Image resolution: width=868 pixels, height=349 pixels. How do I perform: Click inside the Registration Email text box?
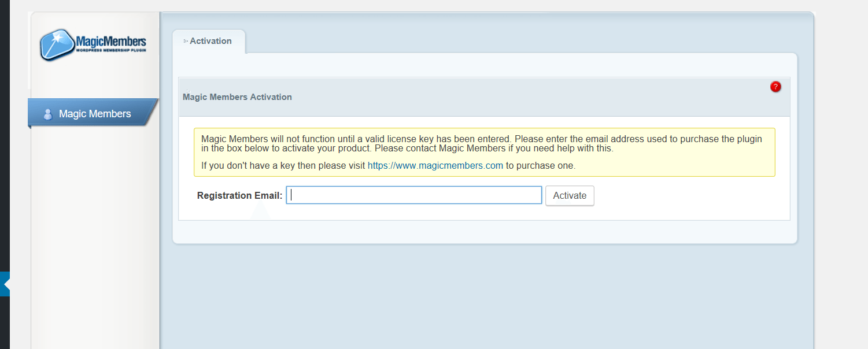pos(413,195)
